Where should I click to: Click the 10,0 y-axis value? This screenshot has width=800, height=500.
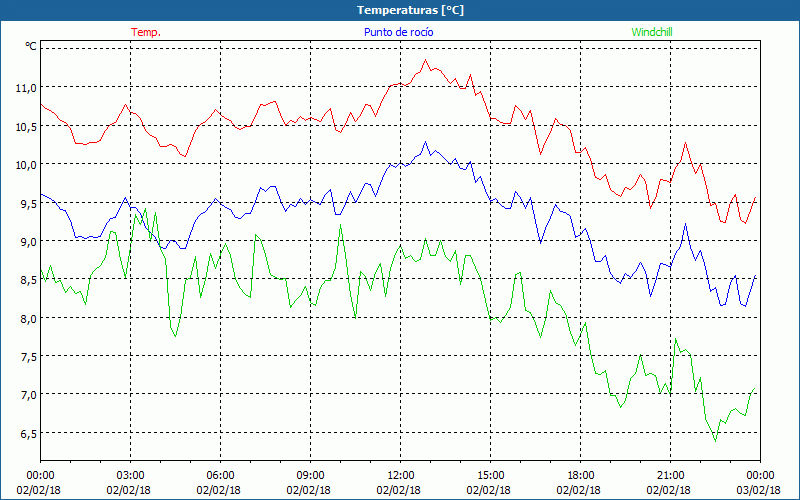pos(26,165)
